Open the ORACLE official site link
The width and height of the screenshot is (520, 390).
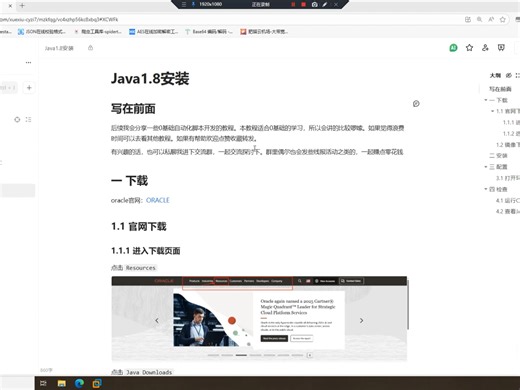click(158, 200)
